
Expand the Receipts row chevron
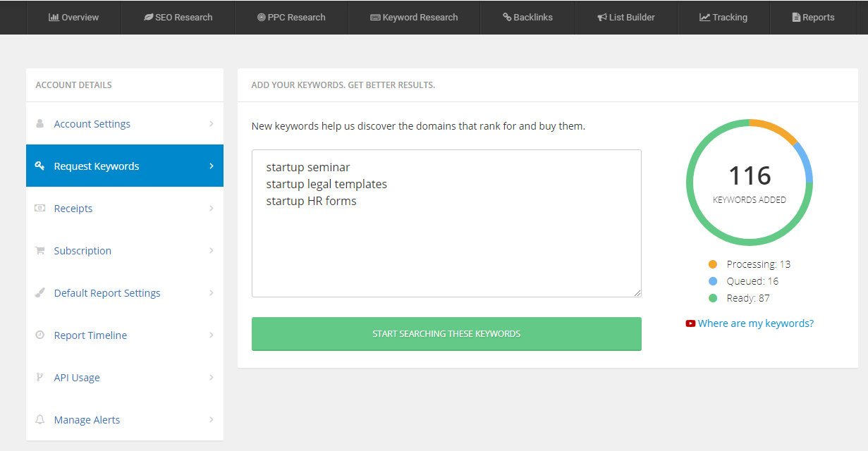click(x=212, y=208)
